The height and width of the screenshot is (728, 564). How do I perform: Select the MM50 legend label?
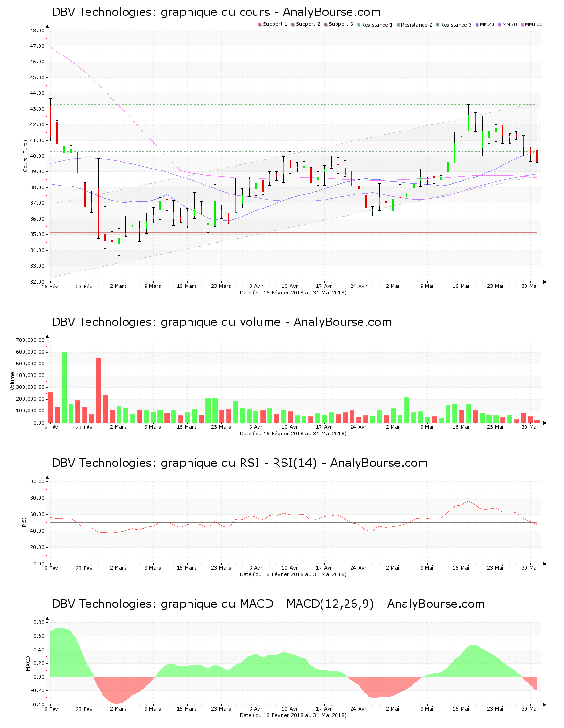tap(509, 24)
